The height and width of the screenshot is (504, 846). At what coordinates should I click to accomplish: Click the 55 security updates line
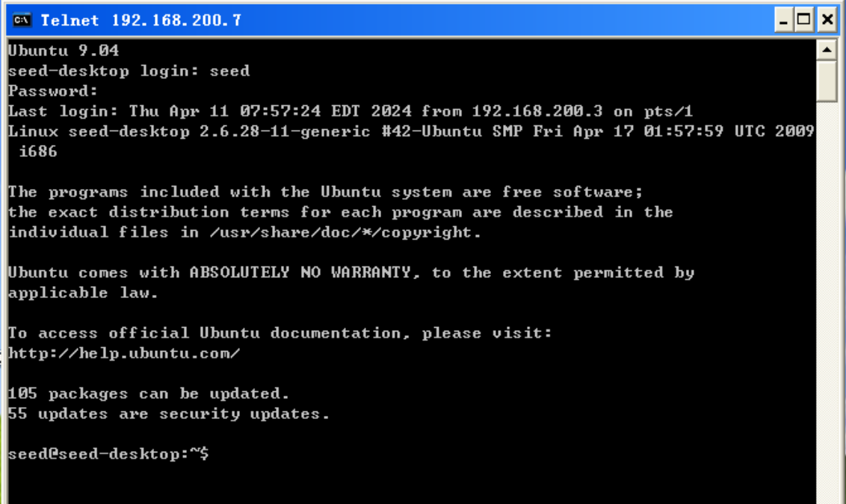(x=169, y=414)
